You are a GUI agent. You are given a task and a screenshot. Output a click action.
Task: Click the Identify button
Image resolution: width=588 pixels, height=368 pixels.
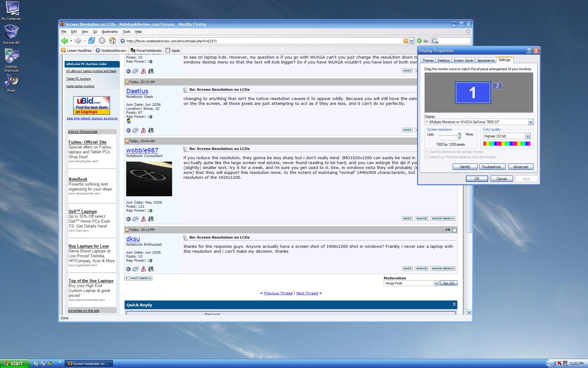(x=465, y=167)
